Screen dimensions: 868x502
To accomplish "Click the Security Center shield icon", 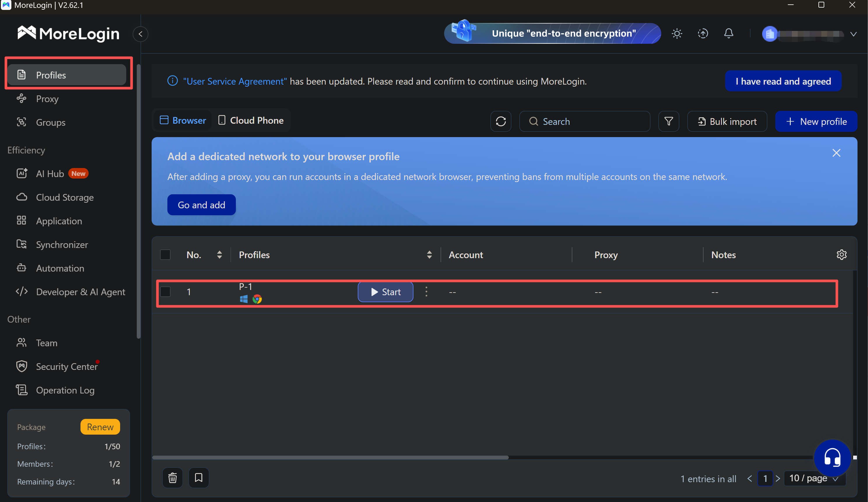I will 21,366.
